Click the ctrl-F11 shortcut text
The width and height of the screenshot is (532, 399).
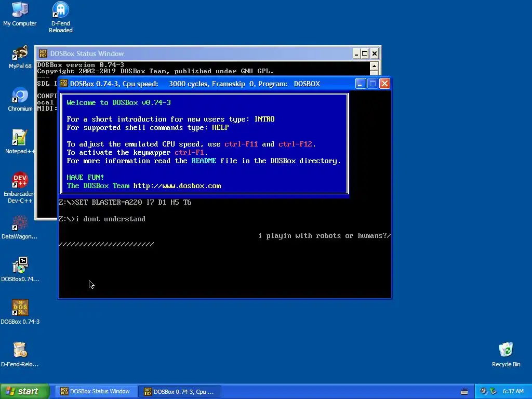[x=241, y=144]
